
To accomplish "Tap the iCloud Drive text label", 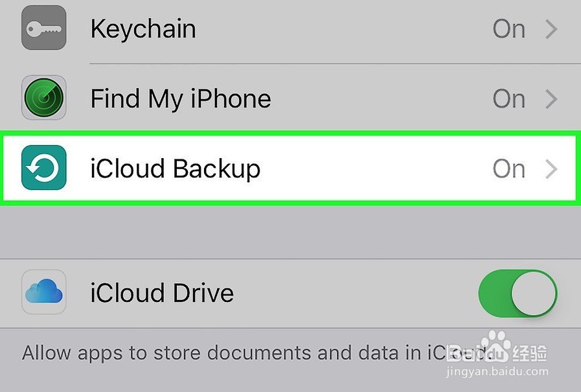I will (162, 294).
